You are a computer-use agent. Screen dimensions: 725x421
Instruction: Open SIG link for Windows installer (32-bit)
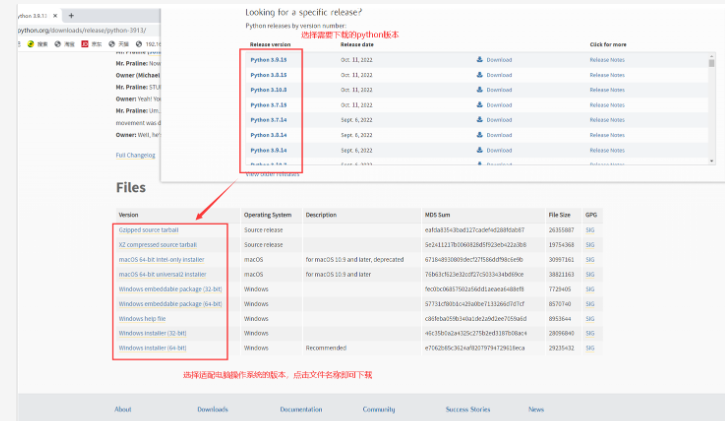click(590, 333)
